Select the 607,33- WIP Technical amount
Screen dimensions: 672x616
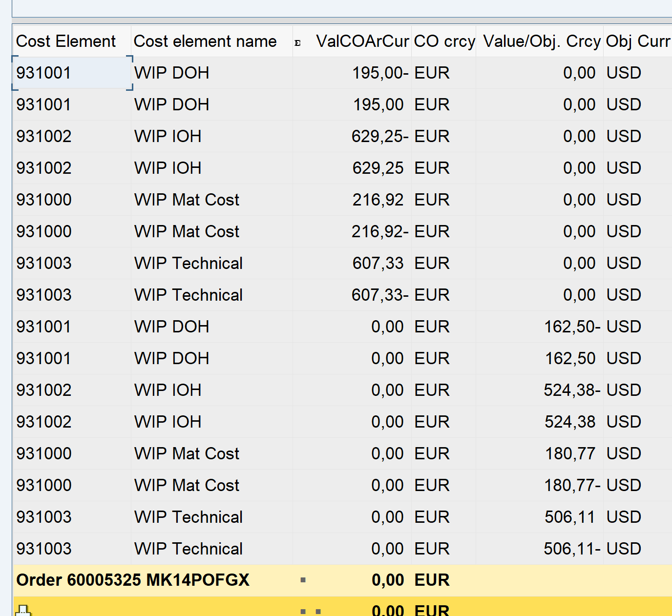(x=379, y=295)
